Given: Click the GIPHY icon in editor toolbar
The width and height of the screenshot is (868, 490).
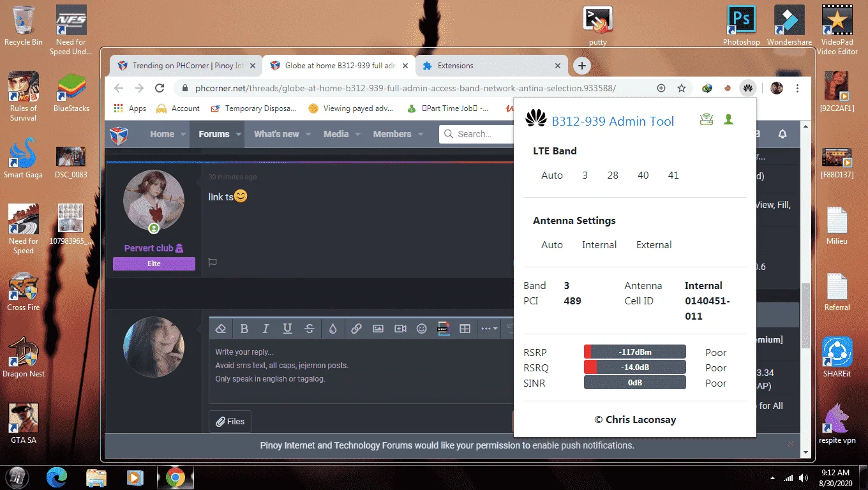Looking at the screenshot, I should pyautogui.click(x=444, y=329).
